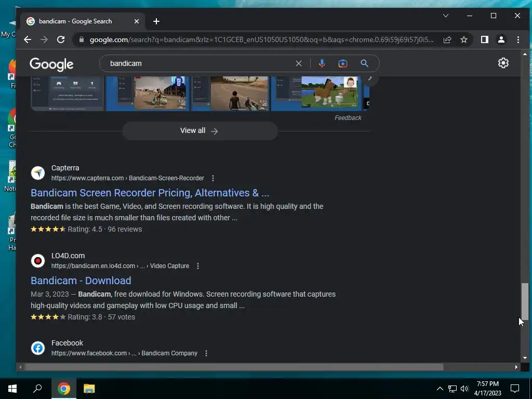532x399 pixels.
Task: Open the notification center icon
Action: [x=515, y=389]
